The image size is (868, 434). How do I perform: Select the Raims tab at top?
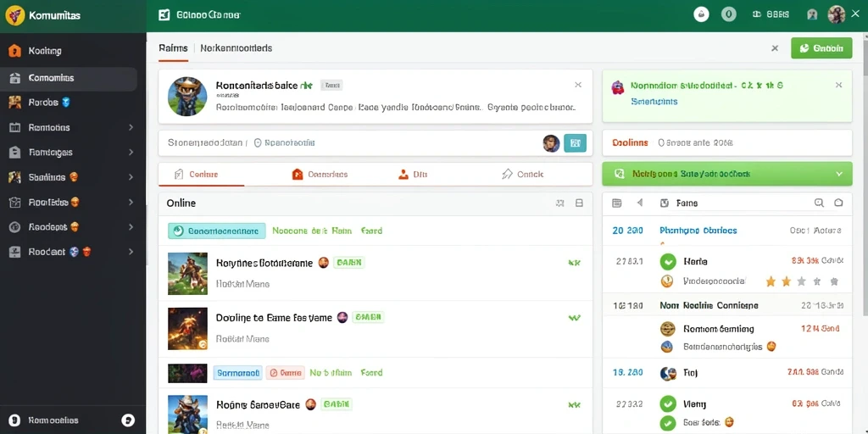click(173, 48)
